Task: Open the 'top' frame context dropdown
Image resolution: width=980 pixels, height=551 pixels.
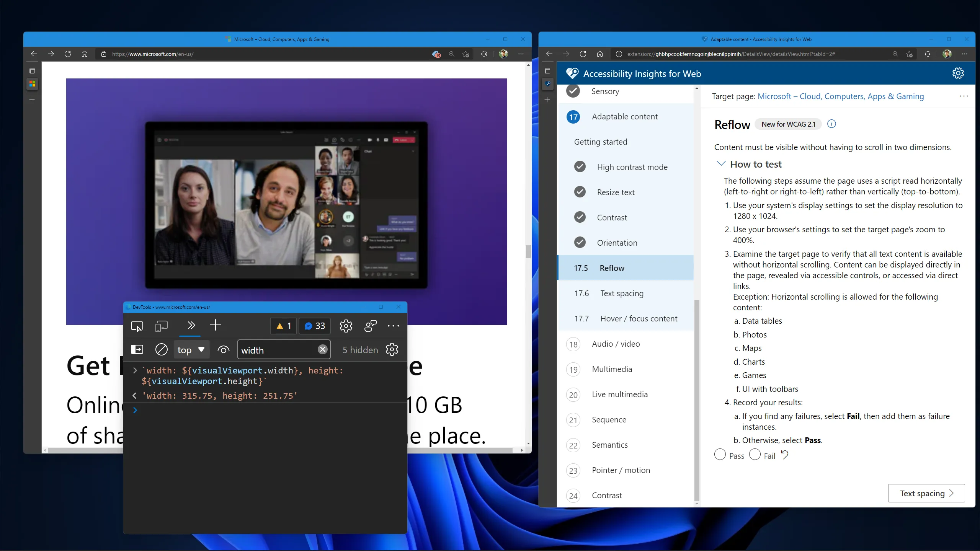Action: [x=191, y=349]
